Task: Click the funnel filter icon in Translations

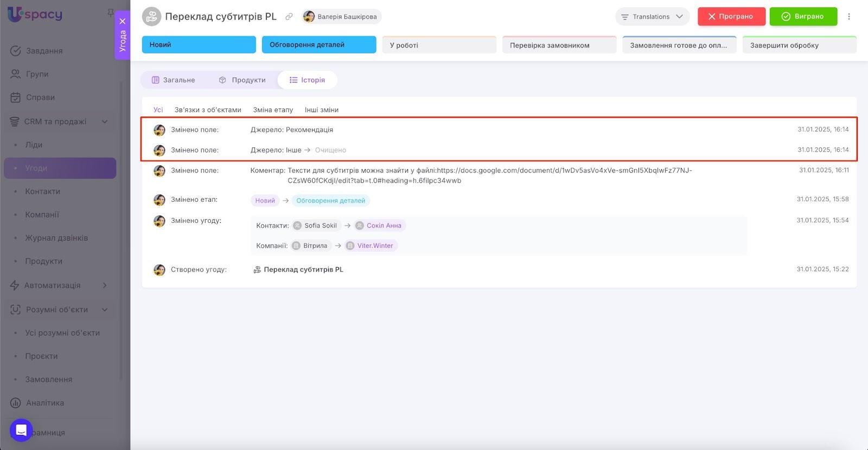Action: [624, 17]
